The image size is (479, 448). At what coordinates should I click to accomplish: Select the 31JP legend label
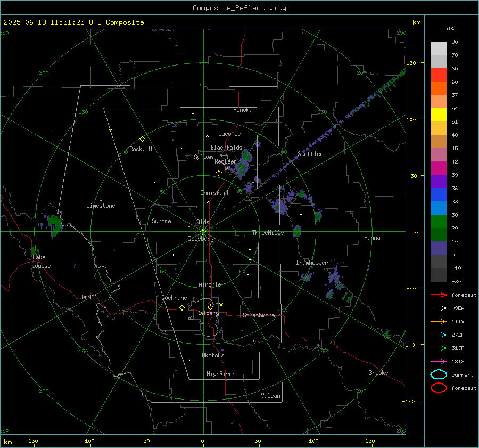click(458, 348)
